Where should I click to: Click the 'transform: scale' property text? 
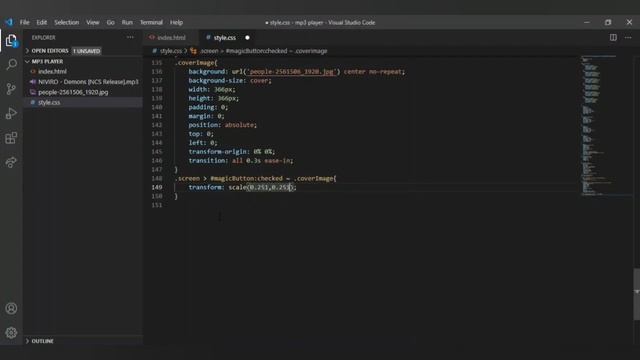point(217,187)
